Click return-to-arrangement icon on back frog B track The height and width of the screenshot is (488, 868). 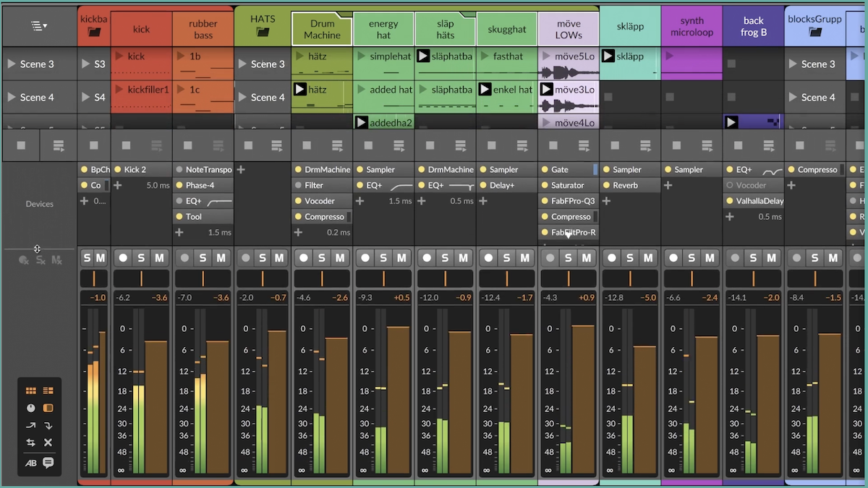[x=769, y=146]
